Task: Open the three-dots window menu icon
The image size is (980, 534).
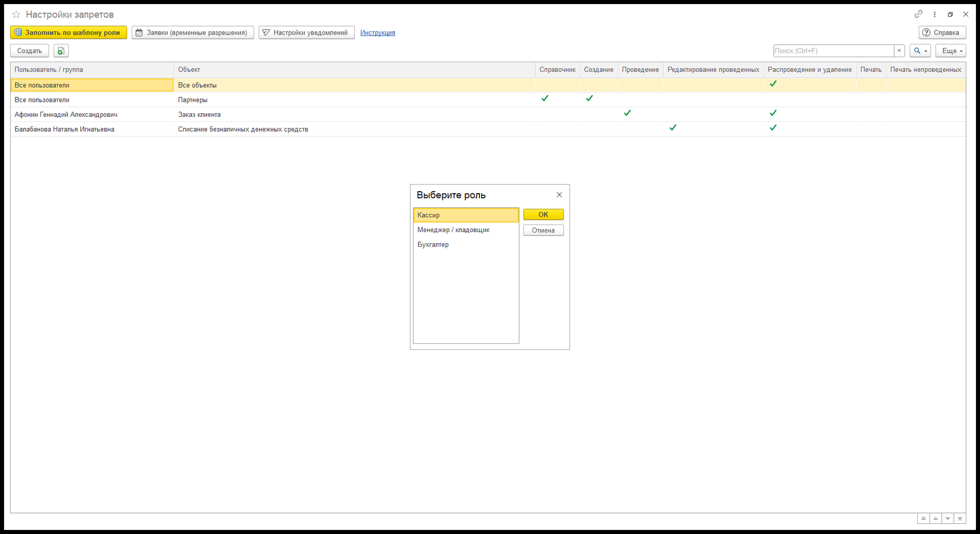Action: (935, 14)
